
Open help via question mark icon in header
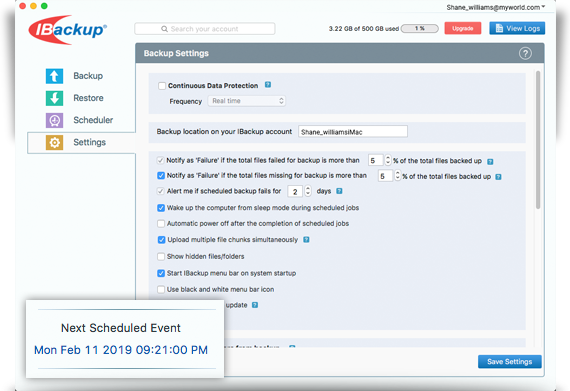(x=525, y=53)
